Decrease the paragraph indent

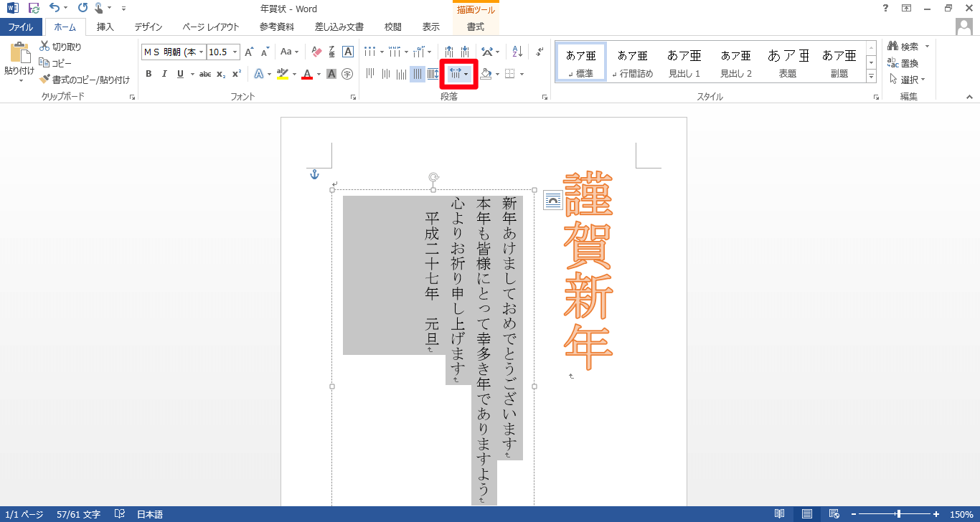448,52
